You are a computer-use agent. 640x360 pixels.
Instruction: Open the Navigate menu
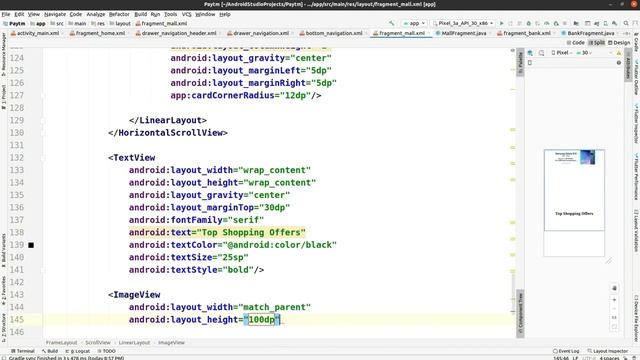tap(55, 14)
